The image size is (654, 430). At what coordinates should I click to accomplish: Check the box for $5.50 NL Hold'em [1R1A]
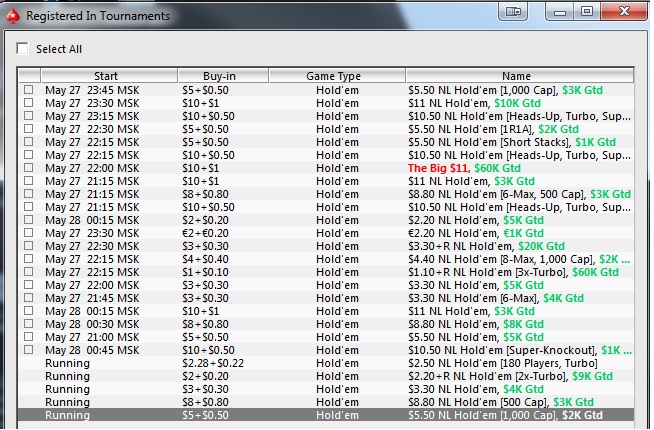pyautogui.click(x=28, y=128)
